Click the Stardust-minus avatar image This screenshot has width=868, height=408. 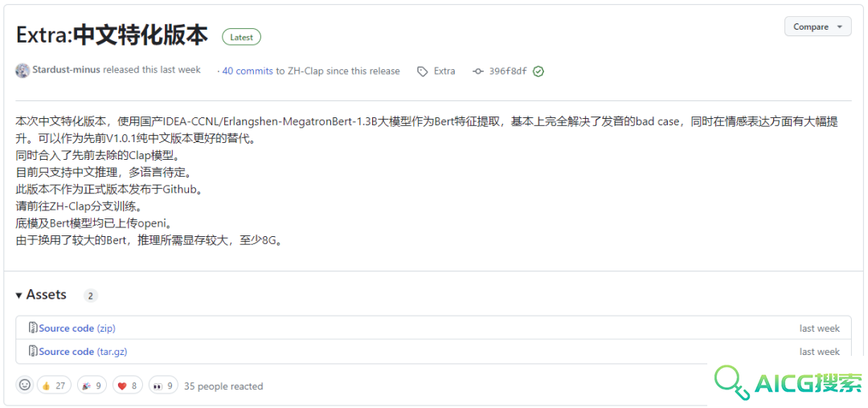pyautogui.click(x=23, y=71)
